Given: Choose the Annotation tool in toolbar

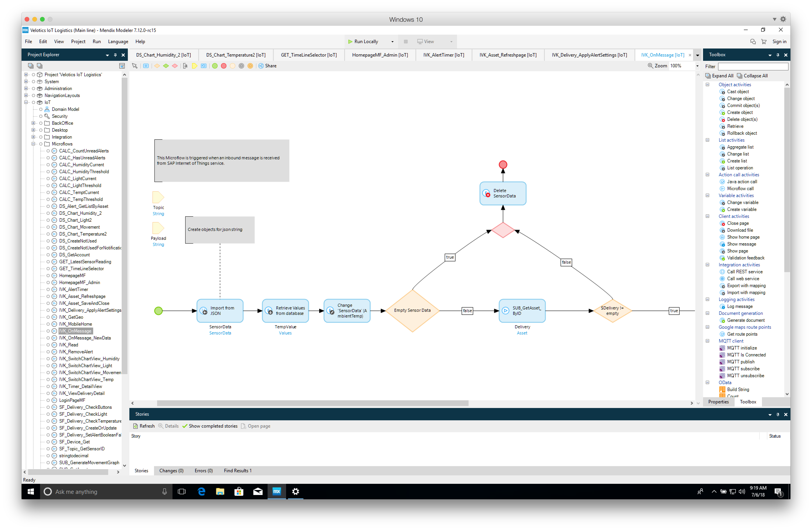Looking at the screenshot, I should (185, 66).
